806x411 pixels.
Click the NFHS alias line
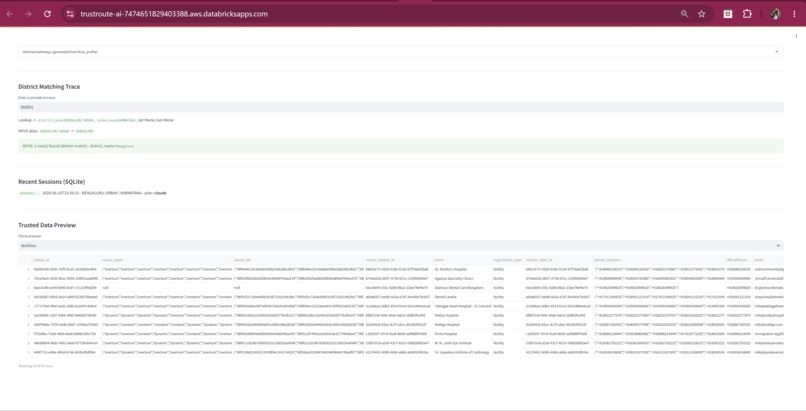click(x=56, y=131)
